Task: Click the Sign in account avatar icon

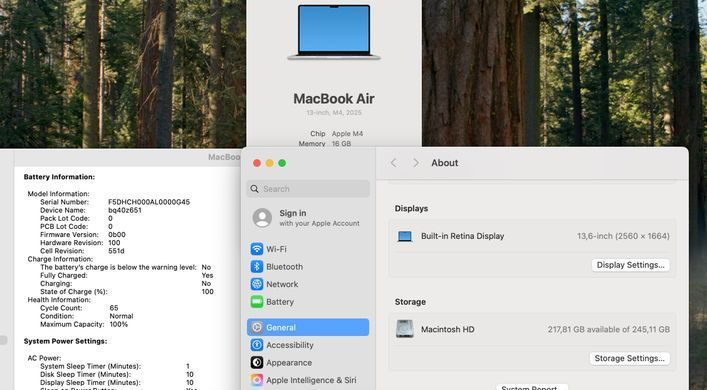Action: [x=262, y=218]
